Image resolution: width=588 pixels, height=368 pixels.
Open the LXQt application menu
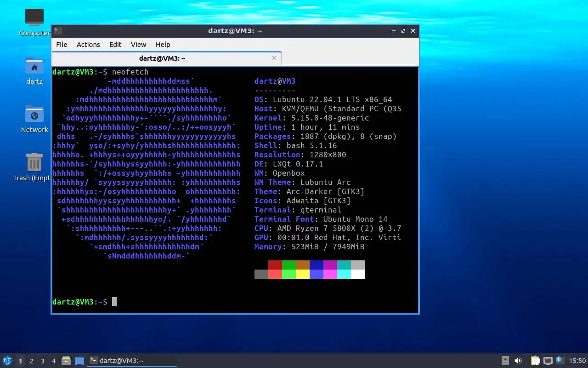(7, 361)
